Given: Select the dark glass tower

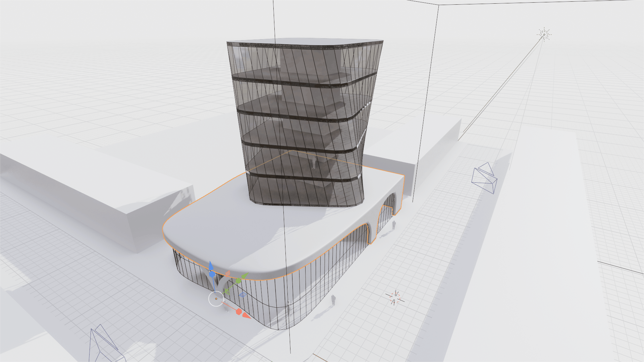Looking at the screenshot, I should click(x=305, y=122).
